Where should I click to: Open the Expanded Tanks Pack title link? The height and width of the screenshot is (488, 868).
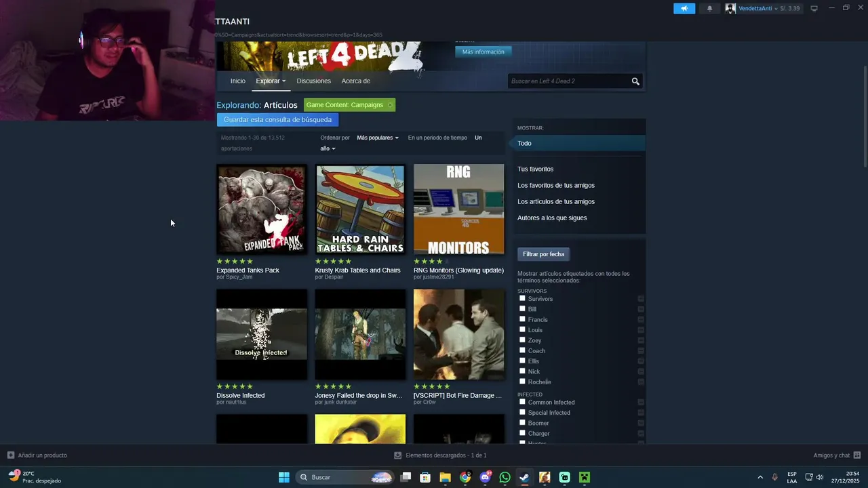(248, 270)
